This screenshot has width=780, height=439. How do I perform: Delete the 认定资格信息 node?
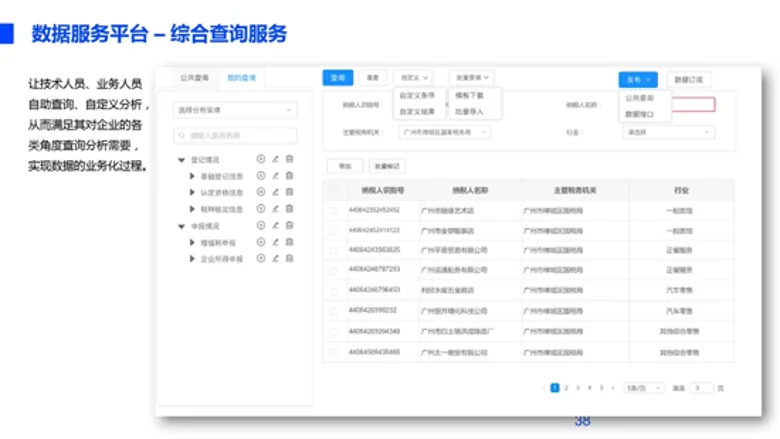290,192
